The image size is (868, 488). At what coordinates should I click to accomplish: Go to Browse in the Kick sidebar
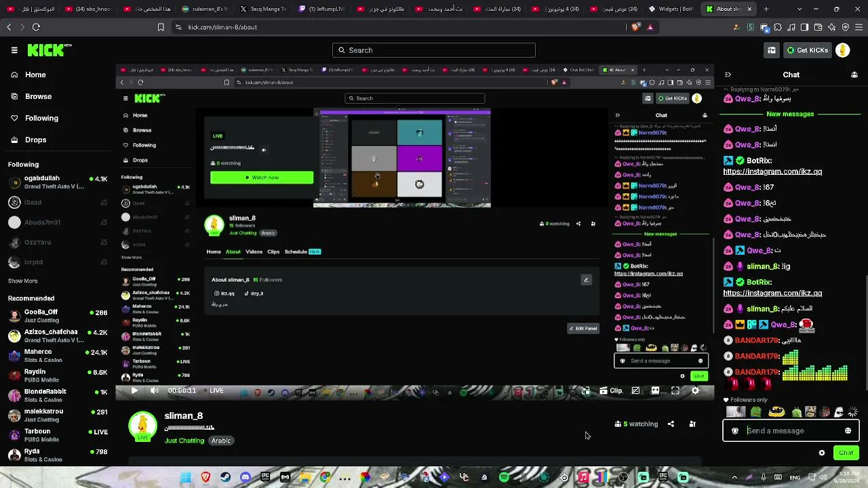click(38, 96)
